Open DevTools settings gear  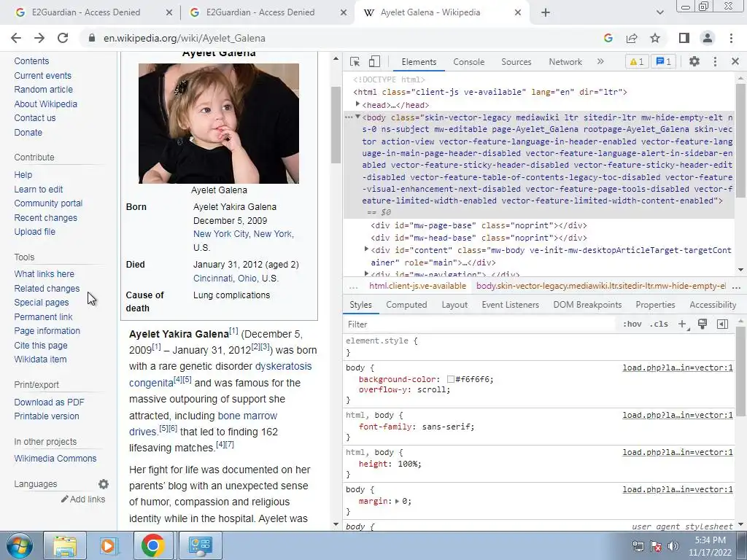[694, 61]
